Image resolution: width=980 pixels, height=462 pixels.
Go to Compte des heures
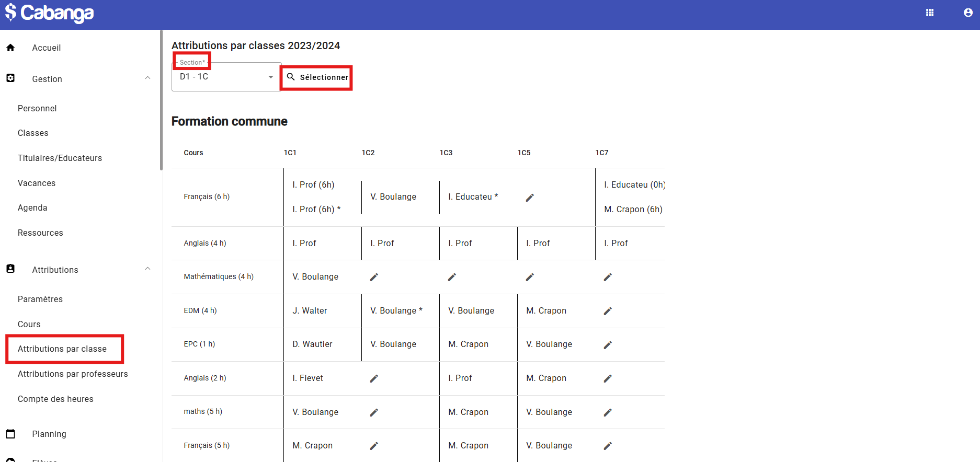tap(55, 399)
